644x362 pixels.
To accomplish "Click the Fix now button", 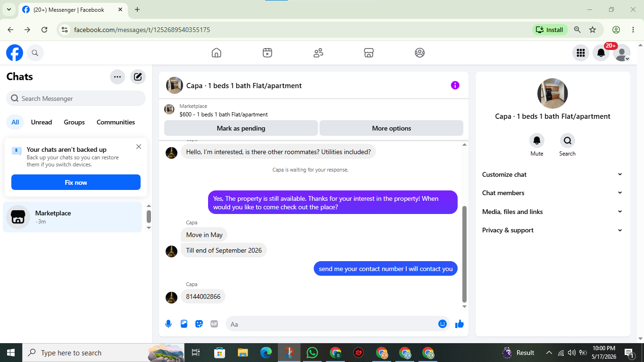I will point(76,182).
